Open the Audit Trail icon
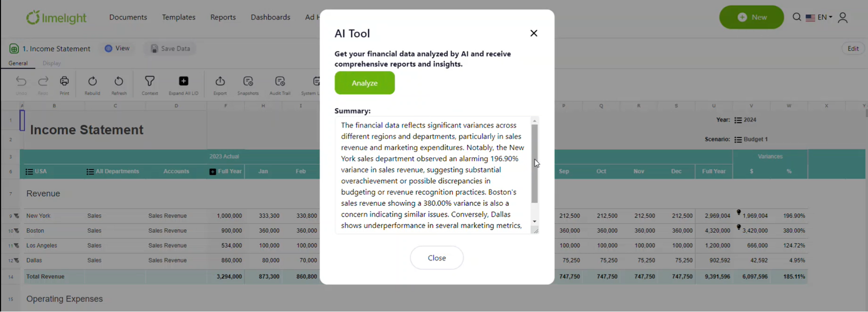Screen dimensions: 868x312 pyautogui.click(x=280, y=81)
